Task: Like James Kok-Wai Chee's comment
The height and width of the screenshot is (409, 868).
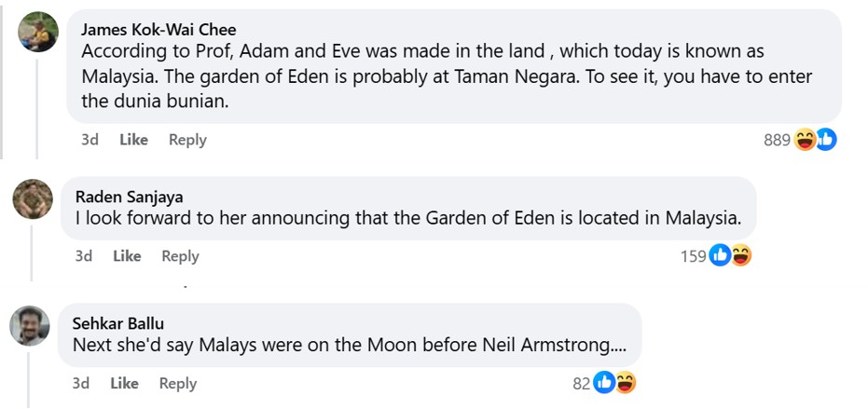Action: 133,140
